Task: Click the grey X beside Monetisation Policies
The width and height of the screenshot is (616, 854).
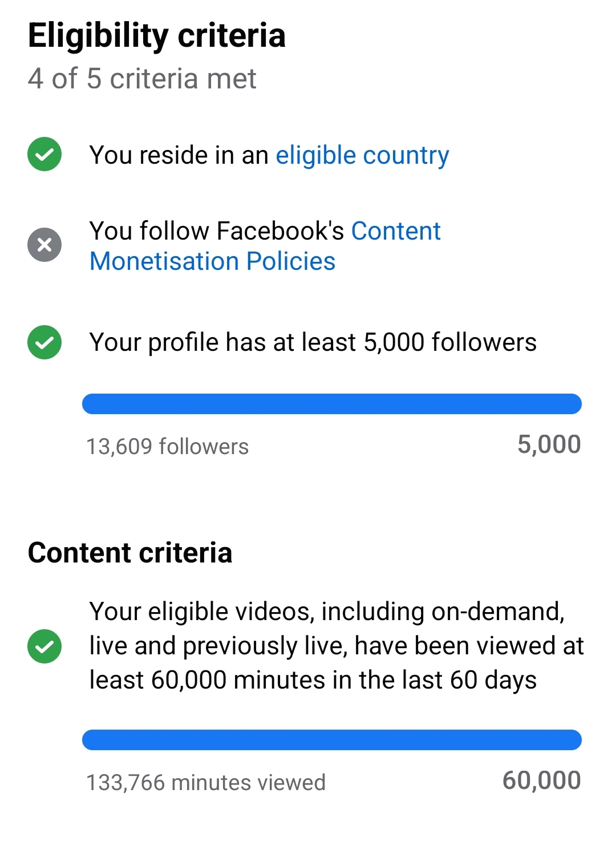Action: [44, 245]
